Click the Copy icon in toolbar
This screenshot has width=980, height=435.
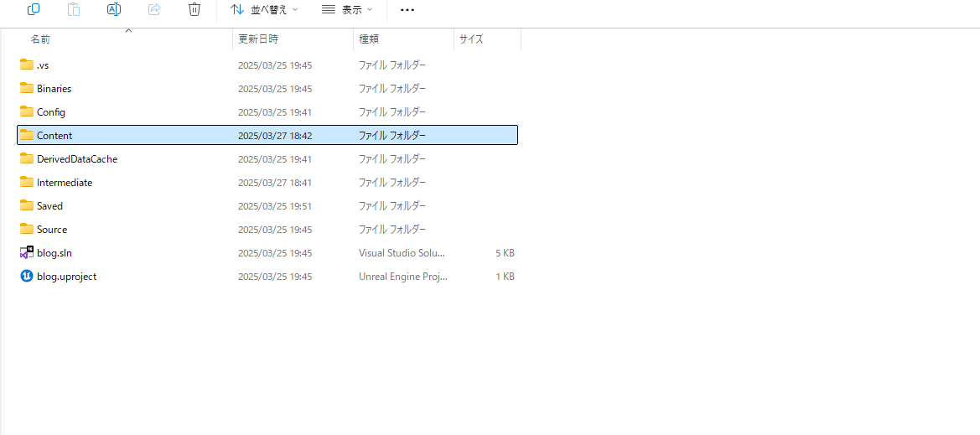tap(34, 9)
